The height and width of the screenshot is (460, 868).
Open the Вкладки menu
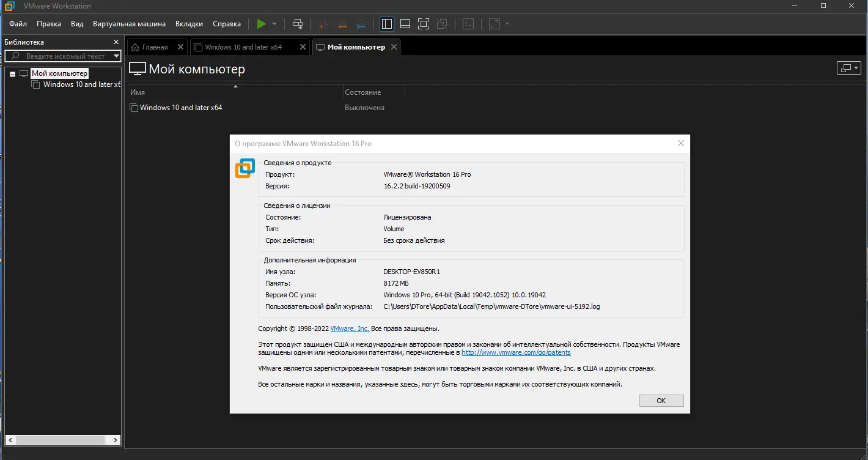189,24
